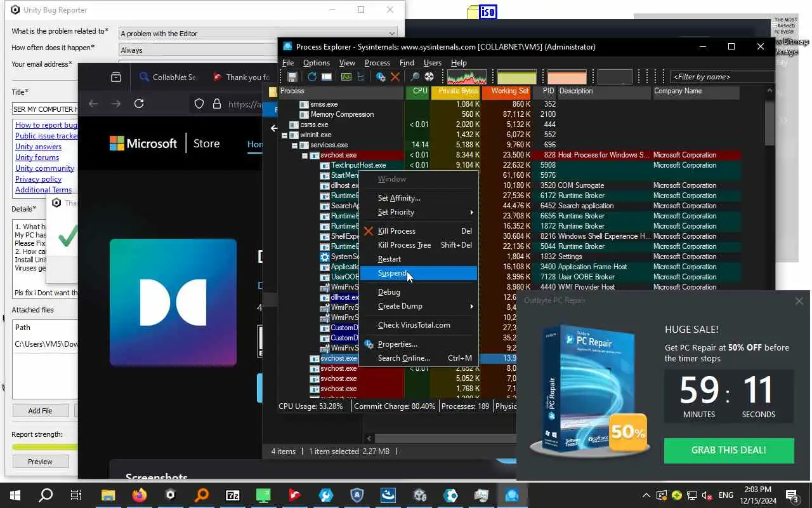Screen dimensions: 812x508
Task: Click the Firefox View icon left of tabs
Action: click(x=116, y=77)
